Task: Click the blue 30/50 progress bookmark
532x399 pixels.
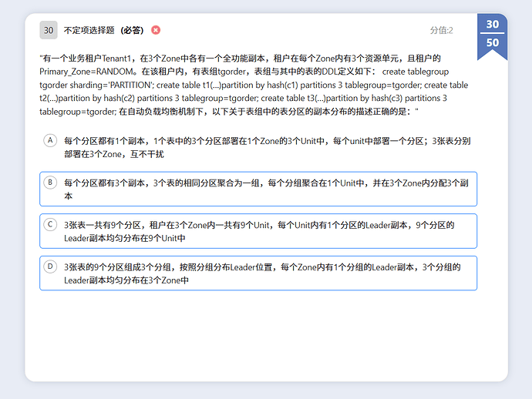Action: click(x=492, y=35)
